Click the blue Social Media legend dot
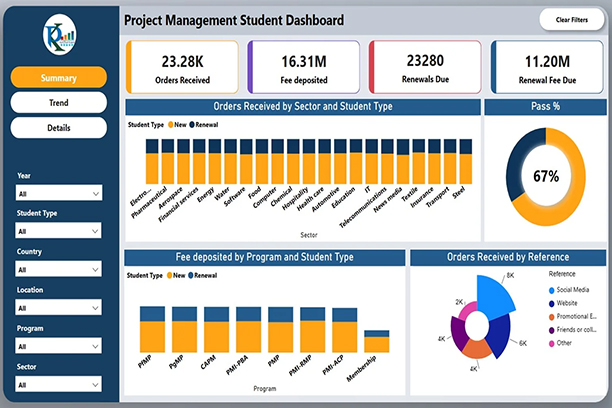The height and width of the screenshot is (408, 612). [x=553, y=288]
